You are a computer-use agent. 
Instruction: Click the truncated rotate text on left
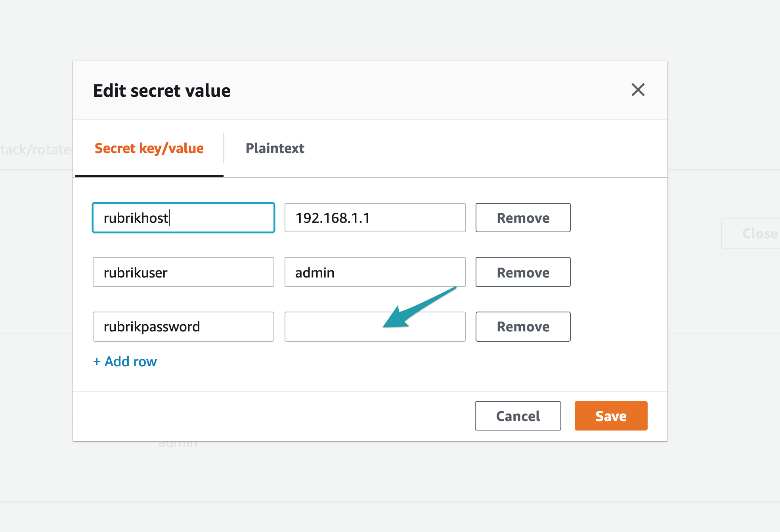(36, 150)
